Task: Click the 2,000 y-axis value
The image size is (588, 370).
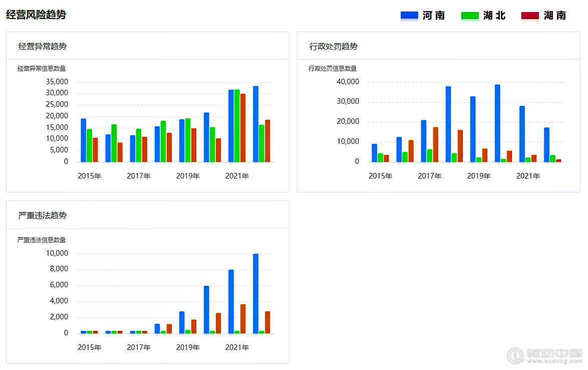Action: [x=59, y=317]
